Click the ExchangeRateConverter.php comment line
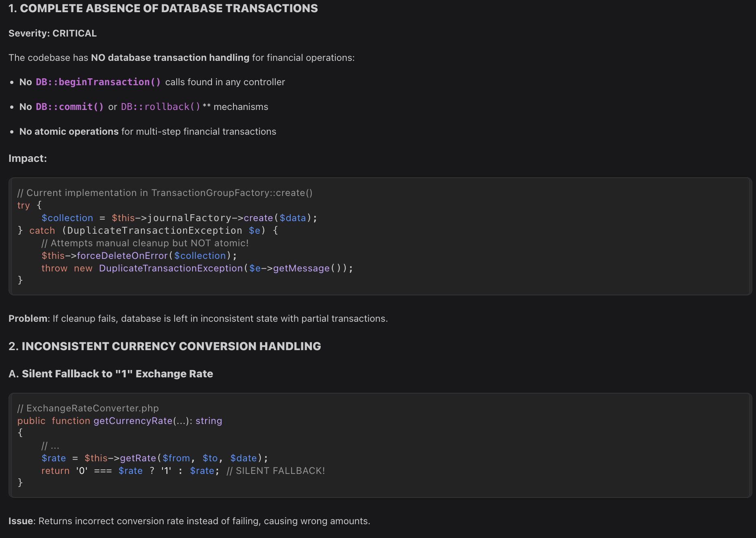756x538 pixels. [x=88, y=408]
